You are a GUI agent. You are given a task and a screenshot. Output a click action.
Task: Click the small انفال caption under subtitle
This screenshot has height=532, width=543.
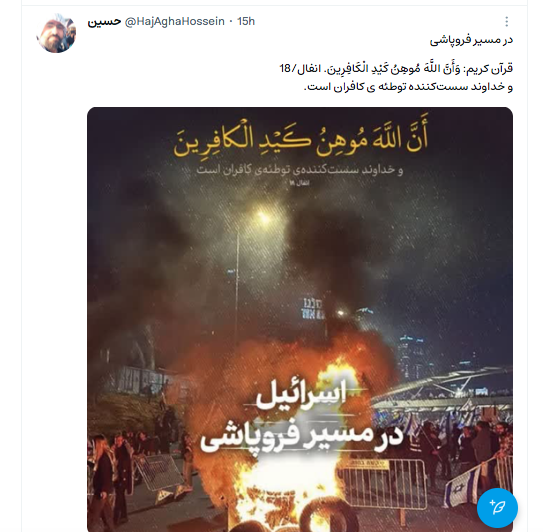[x=297, y=183]
